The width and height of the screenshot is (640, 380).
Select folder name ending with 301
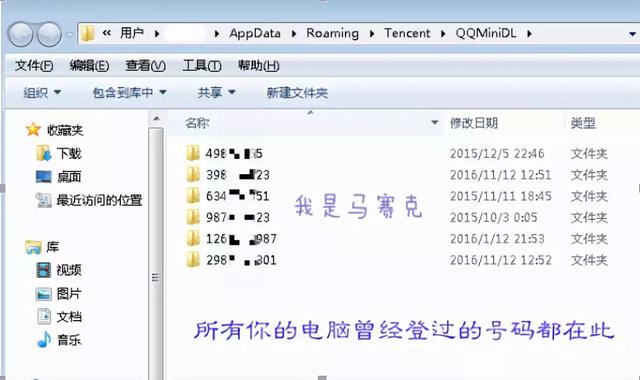(x=241, y=260)
